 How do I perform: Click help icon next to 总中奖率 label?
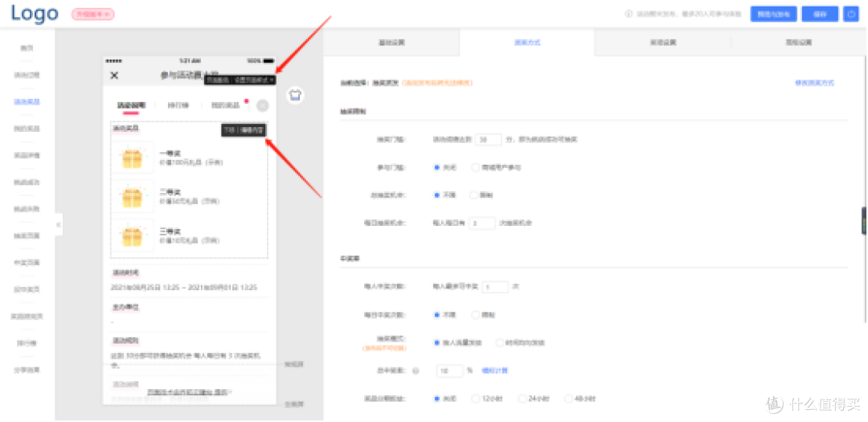click(416, 371)
